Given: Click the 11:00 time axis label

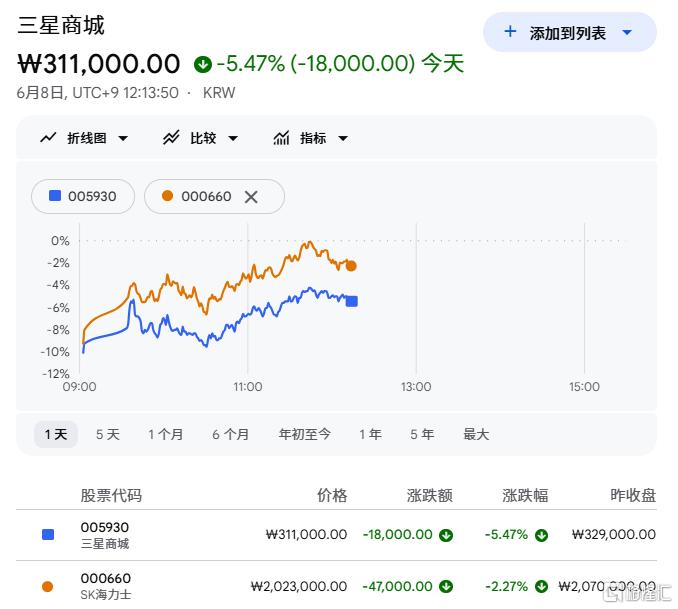Looking at the screenshot, I should [248, 386].
